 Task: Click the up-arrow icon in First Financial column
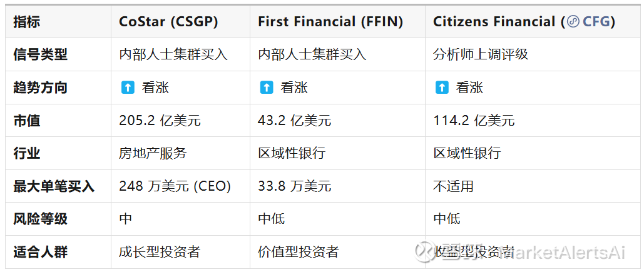[x=267, y=88]
